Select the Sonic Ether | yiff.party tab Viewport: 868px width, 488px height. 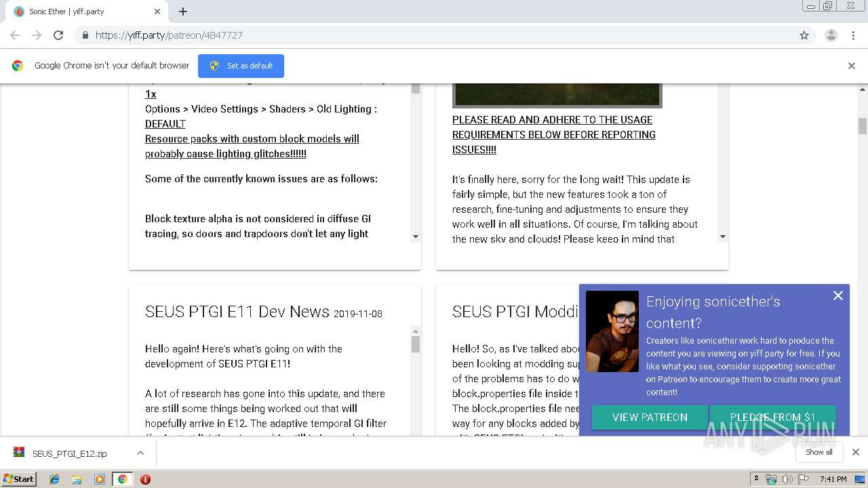click(x=87, y=12)
